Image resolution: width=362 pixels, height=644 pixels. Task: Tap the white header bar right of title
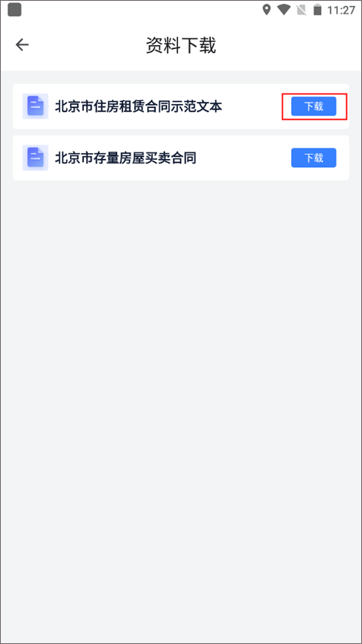287,45
